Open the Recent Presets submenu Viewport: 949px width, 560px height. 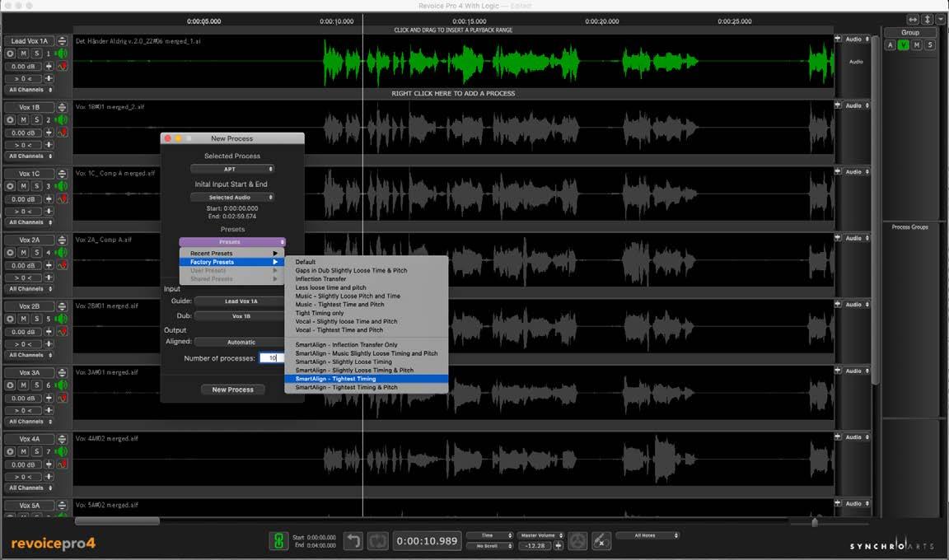click(231, 254)
